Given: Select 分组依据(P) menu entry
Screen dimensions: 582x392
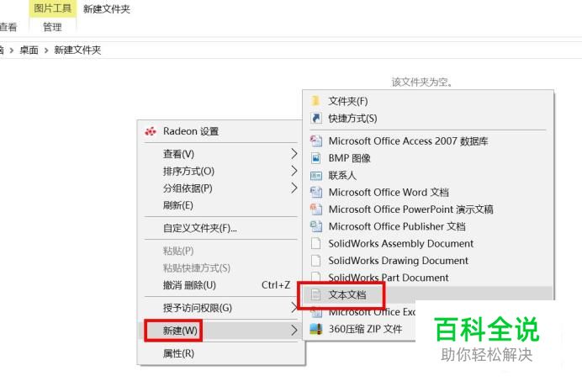Looking at the screenshot, I should pos(221,188).
